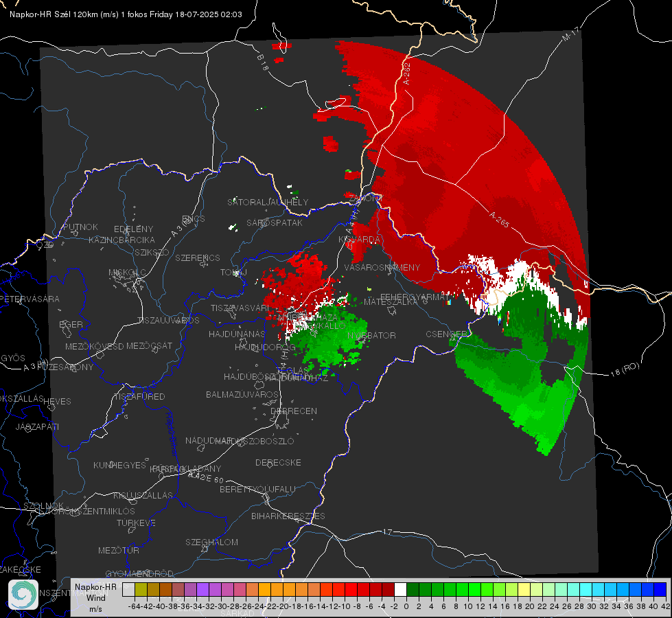Click the BALMAZÚJVÁROS label
The width and height of the screenshot is (672, 618).
coord(242,394)
